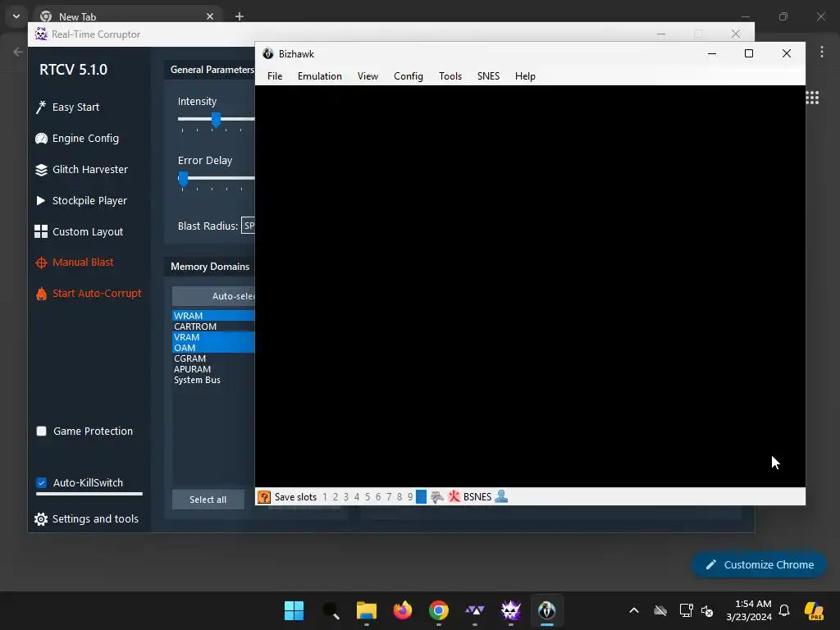Select save slot 3
This screenshot has height=630, width=840.
click(346, 497)
